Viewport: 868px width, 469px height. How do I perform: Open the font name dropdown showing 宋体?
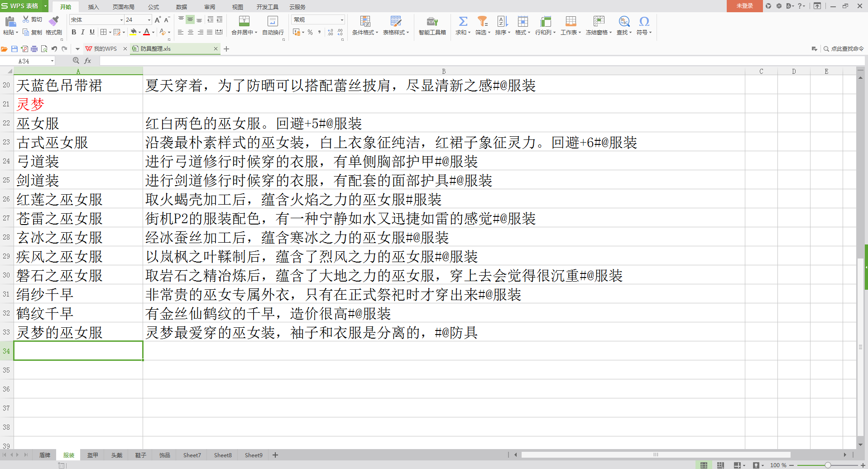pyautogui.click(x=121, y=20)
